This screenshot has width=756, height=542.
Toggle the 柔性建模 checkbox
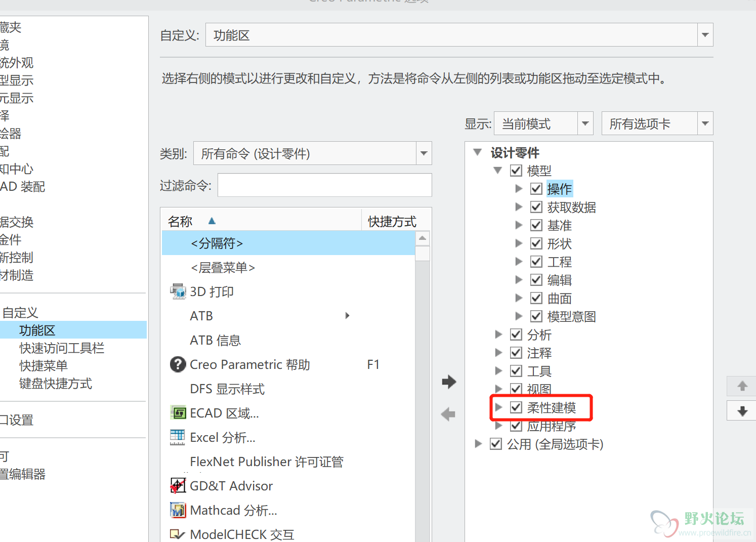pos(516,407)
